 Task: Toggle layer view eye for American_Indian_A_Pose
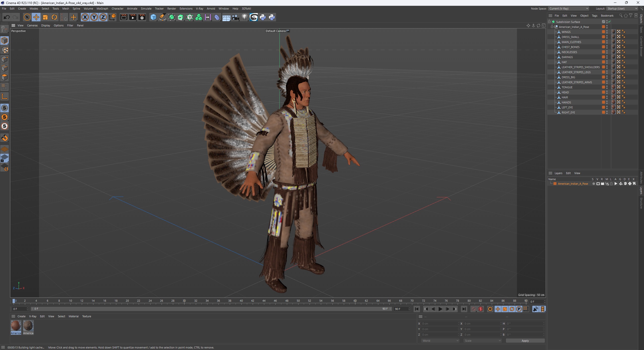coord(598,184)
